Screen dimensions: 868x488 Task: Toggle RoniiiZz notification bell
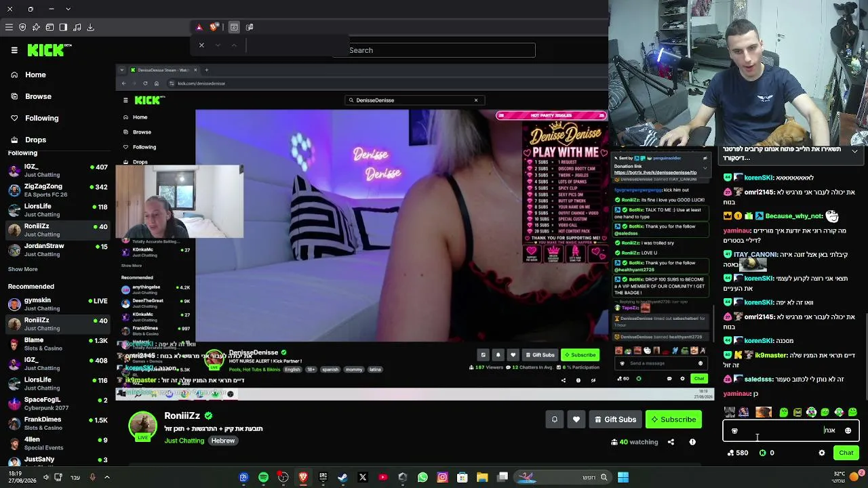[x=555, y=420]
